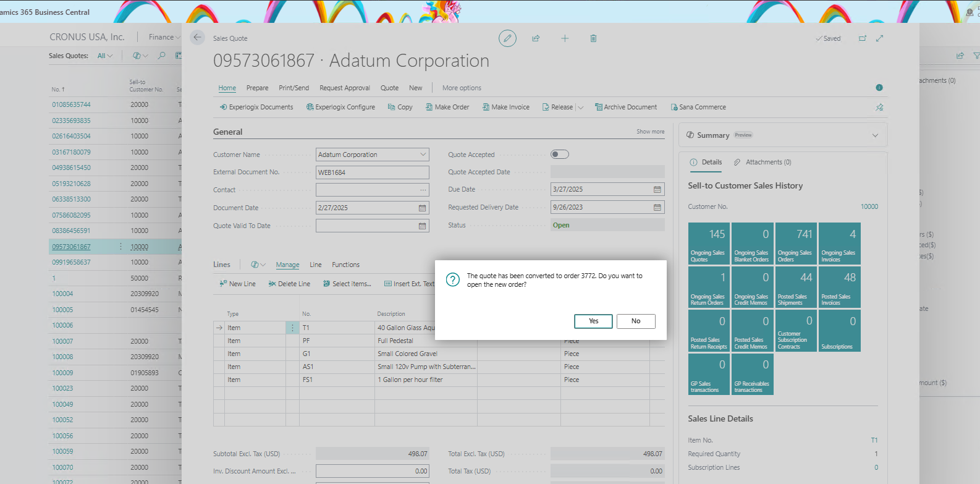Click the Contact field ellipsis lookup
The image size is (980, 484).
coord(423,190)
